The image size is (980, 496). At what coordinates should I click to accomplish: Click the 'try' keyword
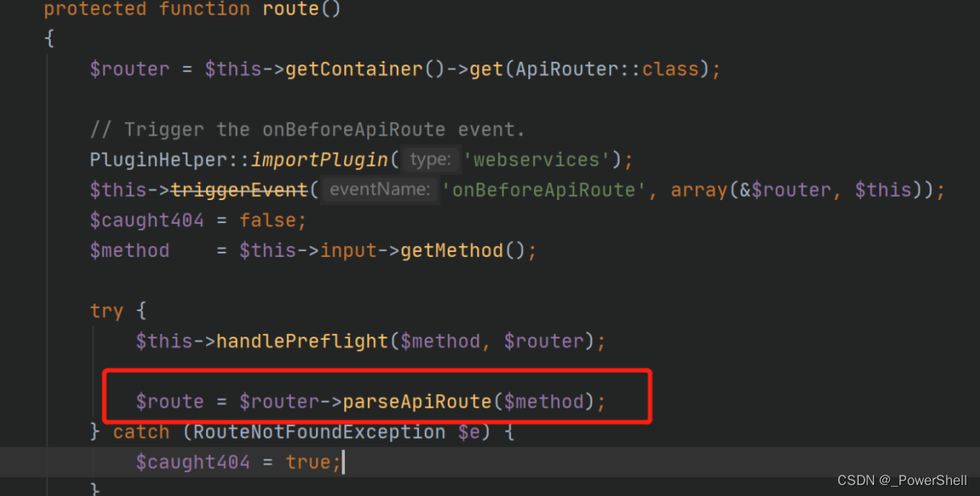[107, 311]
